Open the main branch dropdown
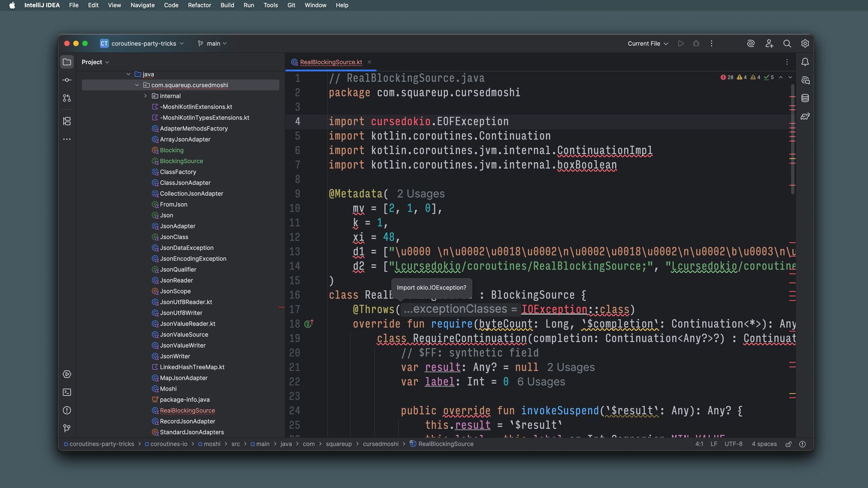The height and width of the screenshot is (488, 868). pyautogui.click(x=212, y=43)
